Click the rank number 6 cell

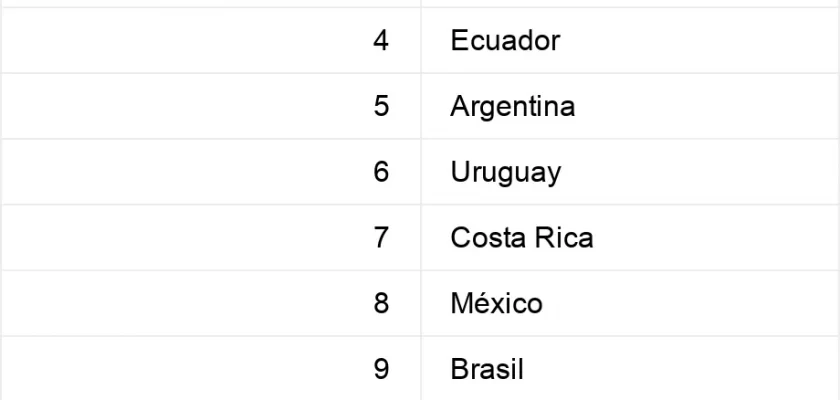click(x=211, y=172)
